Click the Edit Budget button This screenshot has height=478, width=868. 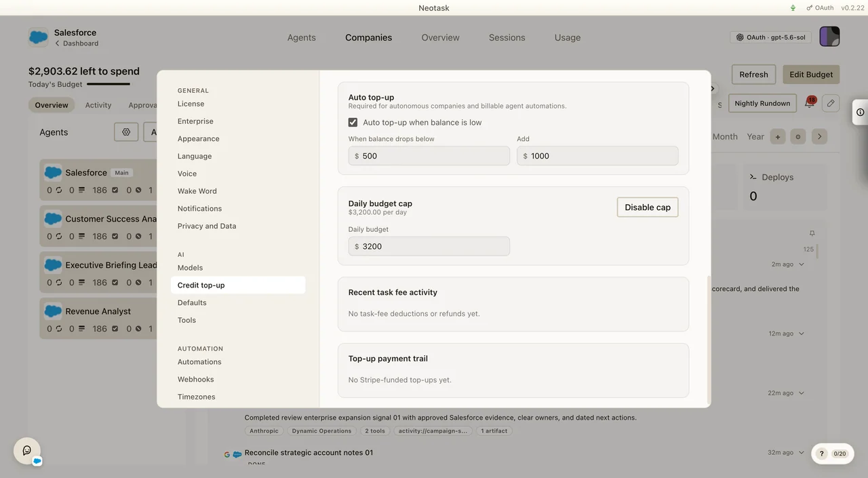[x=811, y=75]
